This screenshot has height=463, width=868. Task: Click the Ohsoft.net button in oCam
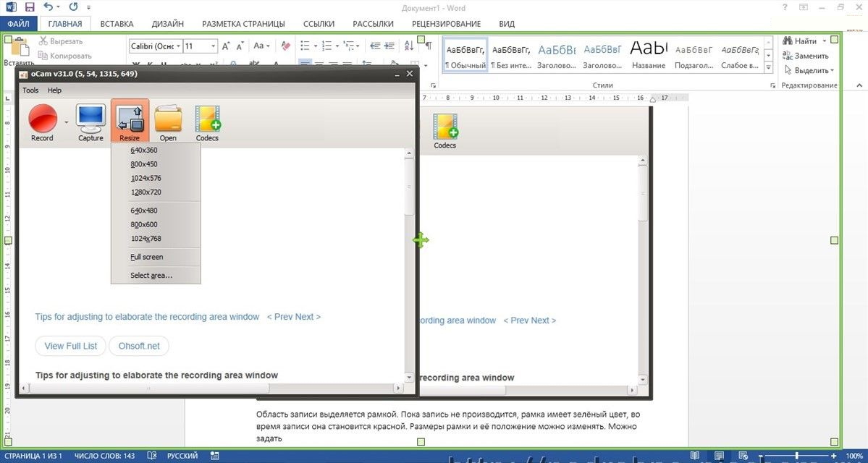click(139, 346)
